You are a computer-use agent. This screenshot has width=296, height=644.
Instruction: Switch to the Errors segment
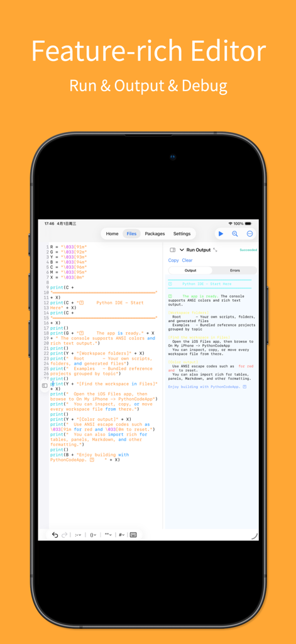(235, 270)
